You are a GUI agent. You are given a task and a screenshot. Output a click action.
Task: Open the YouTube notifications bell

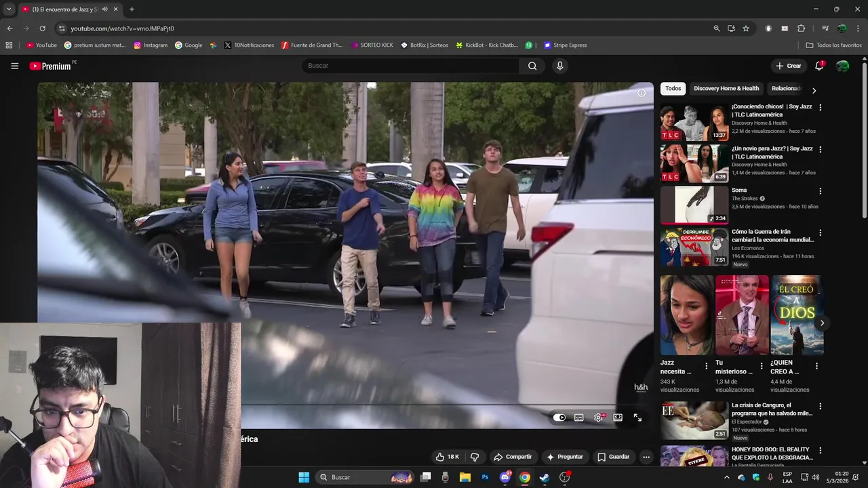[819, 66]
